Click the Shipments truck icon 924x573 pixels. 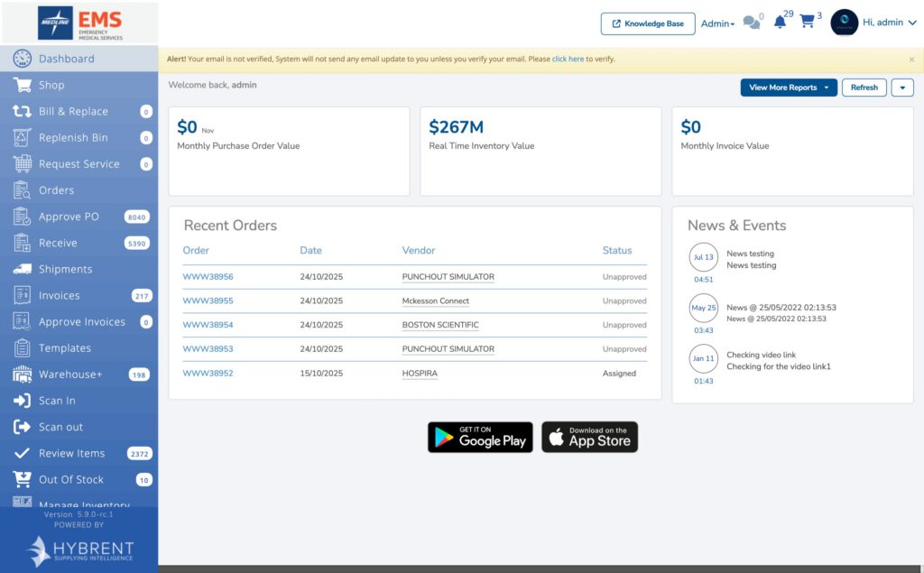click(x=23, y=270)
